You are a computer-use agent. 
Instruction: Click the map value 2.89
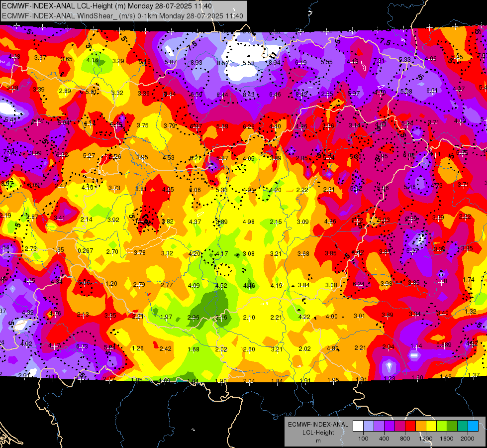65,91
